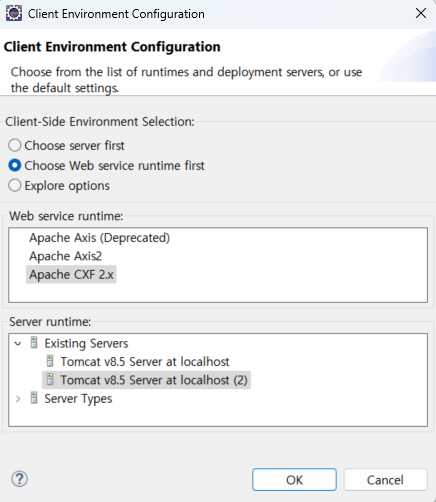Confirm with the OK button
This screenshot has height=502, width=436.
tap(294, 480)
